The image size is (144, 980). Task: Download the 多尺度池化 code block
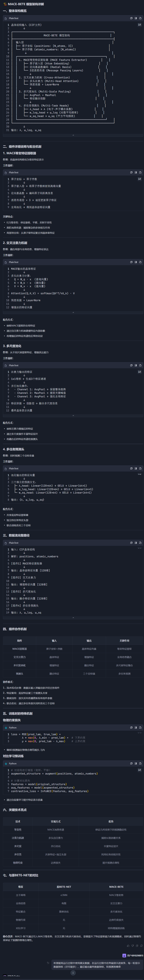pos(140,365)
